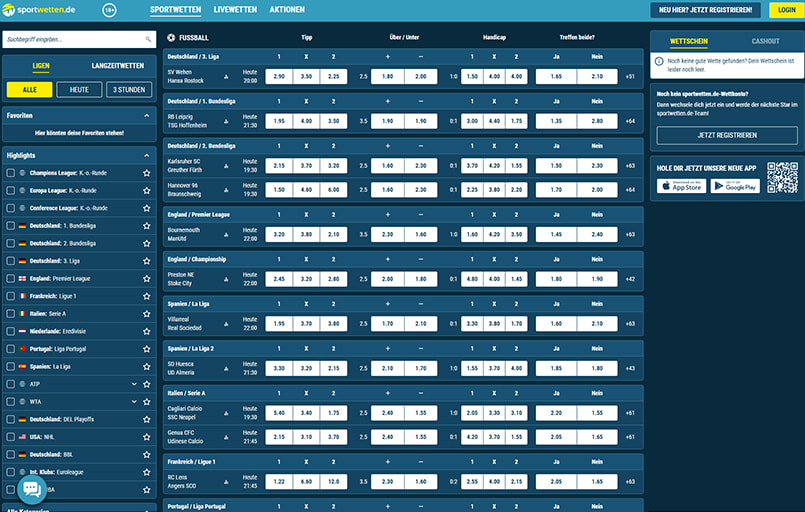Open stats icon for SV Wehen match
Viewport: 805px width, 512px height.
coord(226,77)
